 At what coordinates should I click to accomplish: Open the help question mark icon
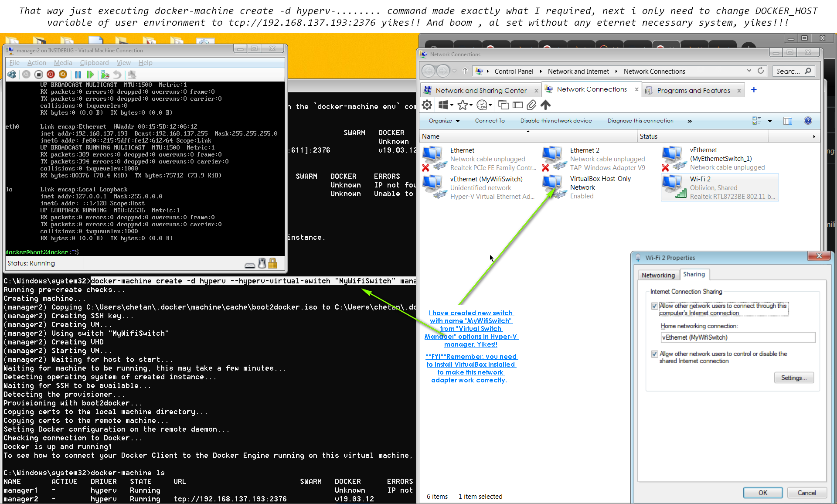(x=808, y=121)
